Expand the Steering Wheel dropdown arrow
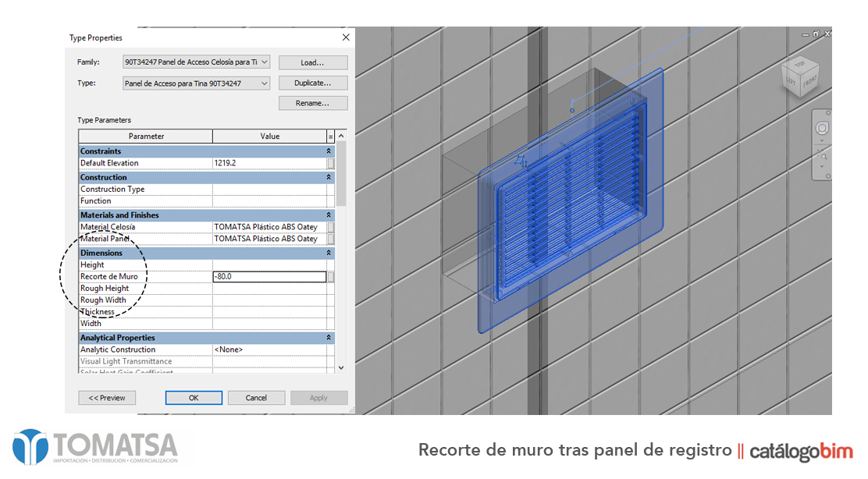The width and height of the screenshot is (868, 479). tap(822, 140)
